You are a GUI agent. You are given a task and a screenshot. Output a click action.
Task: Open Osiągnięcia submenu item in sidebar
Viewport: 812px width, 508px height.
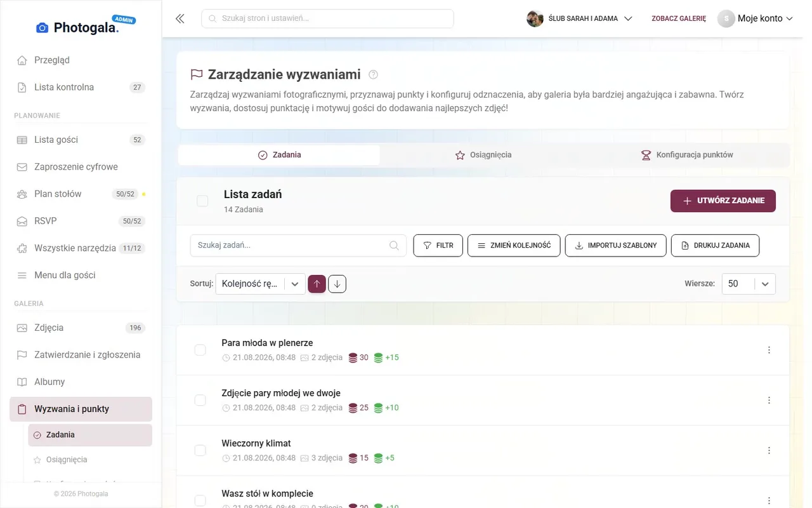click(90, 460)
